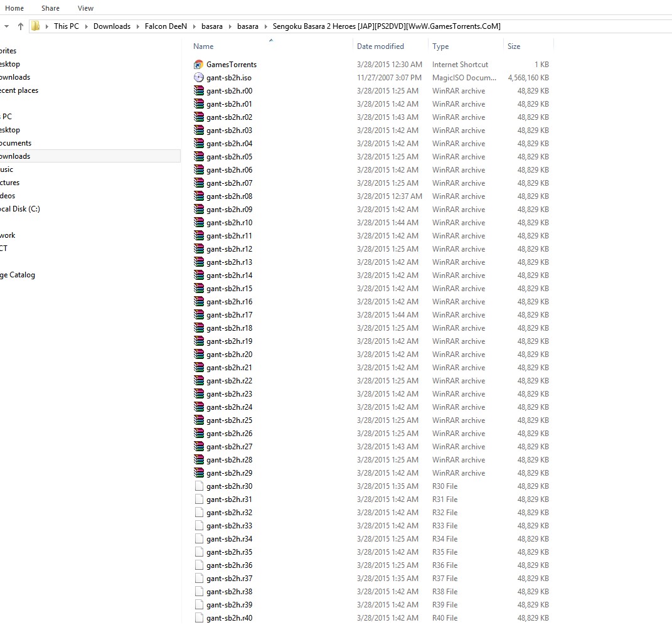Screen dimensions: 672x625
Task: Select file name gant-sb2h.r24
Action: pyautogui.click(x=229, y=407)
